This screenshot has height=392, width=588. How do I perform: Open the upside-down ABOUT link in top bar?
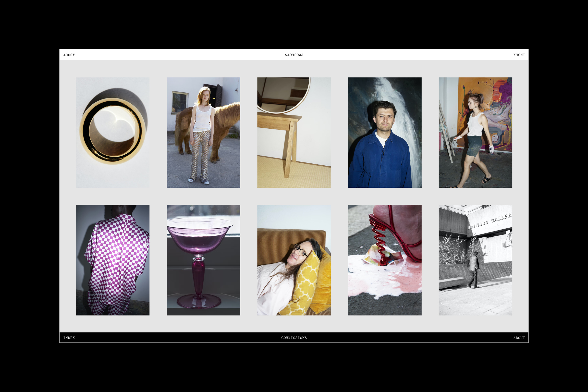[69, 55]
